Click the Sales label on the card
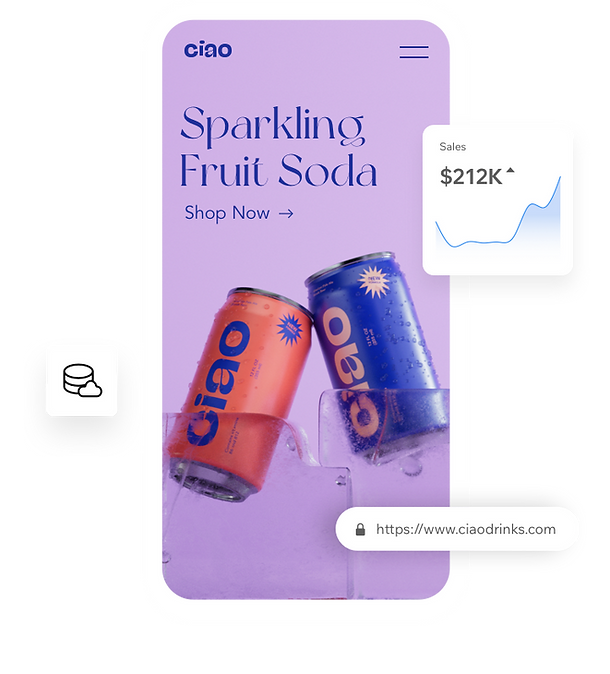The height and width of the screenshot is (674, 610). 452,147
